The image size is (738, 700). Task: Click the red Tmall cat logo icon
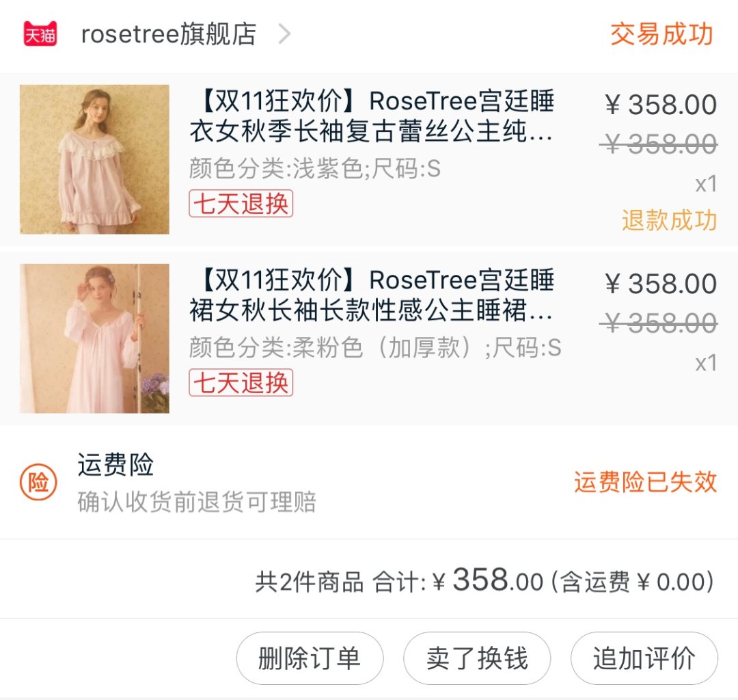40,34
